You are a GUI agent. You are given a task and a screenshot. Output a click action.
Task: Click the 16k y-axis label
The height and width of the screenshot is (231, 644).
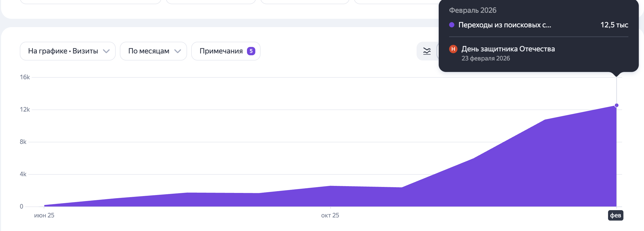click(25, 77)
